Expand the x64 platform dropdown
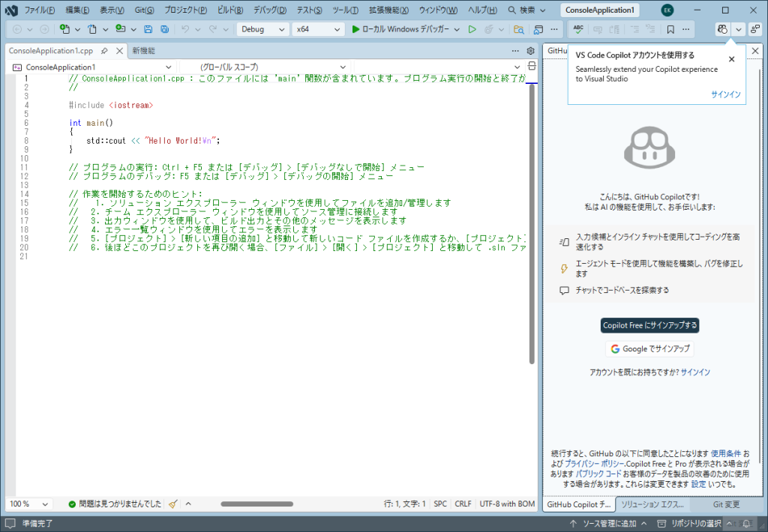The width and height of the screenshot is (768, 532). point(317,29)
